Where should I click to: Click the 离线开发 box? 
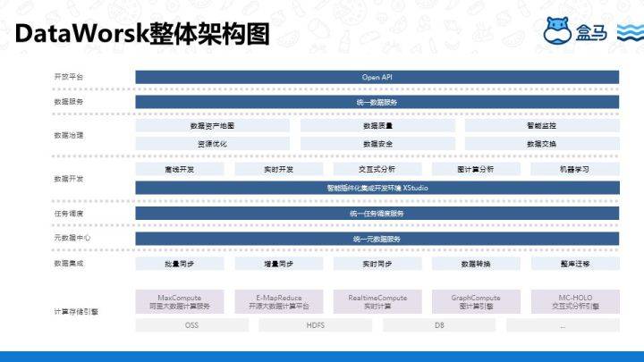(x=180, y=169)
